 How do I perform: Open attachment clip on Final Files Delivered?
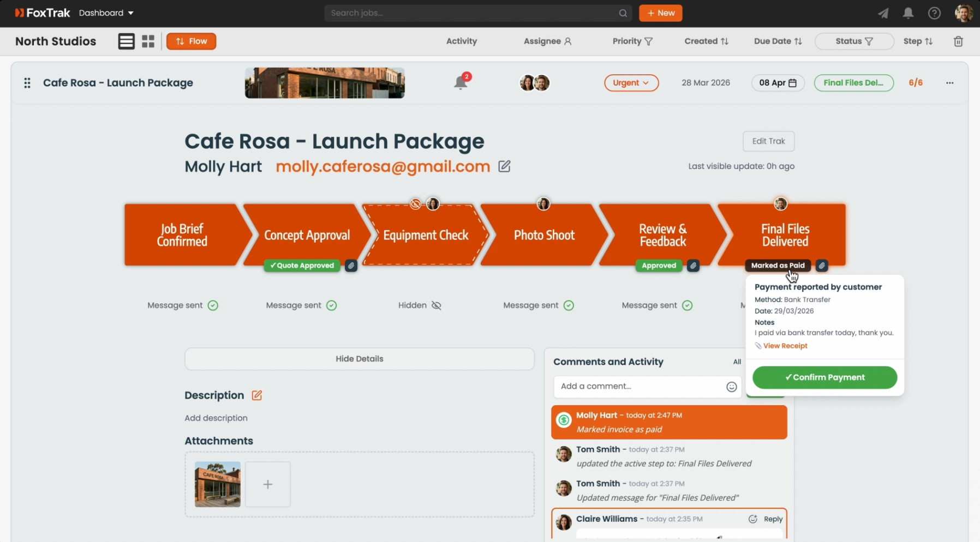coord(822,266)
